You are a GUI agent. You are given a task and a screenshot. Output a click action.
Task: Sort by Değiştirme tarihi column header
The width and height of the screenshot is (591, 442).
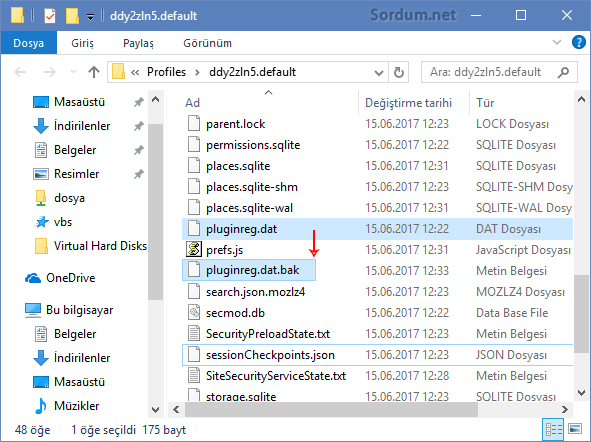tap(409, 103)
